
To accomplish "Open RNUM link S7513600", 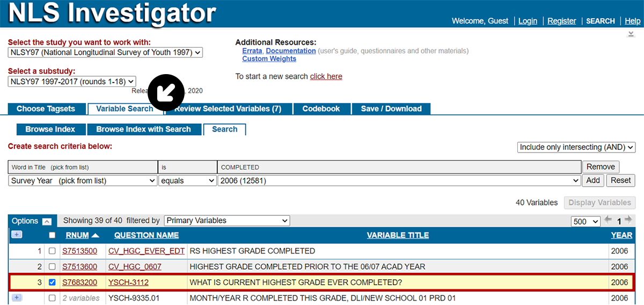I will click(x=79, y=266).
